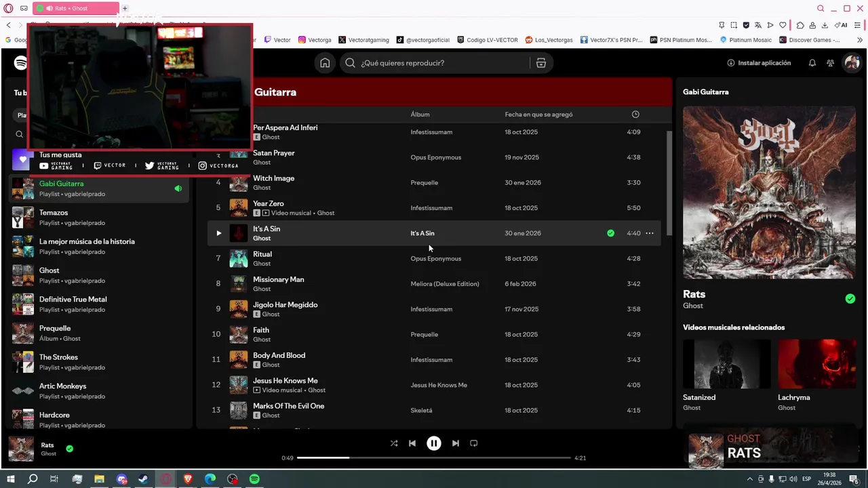Go to Spotify home via house icon
Image resolution: width=868 pixels, height=488 pixels.
(x=325, y=63)
